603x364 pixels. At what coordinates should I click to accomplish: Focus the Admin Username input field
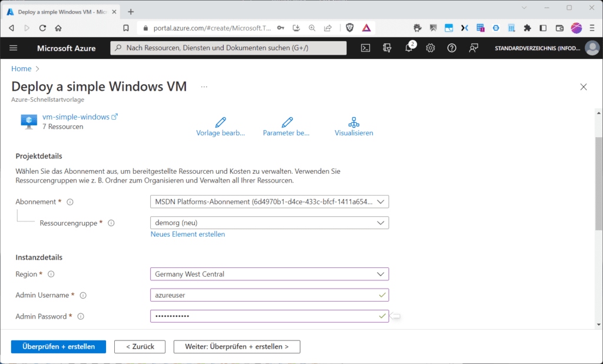tap(270, 295)
